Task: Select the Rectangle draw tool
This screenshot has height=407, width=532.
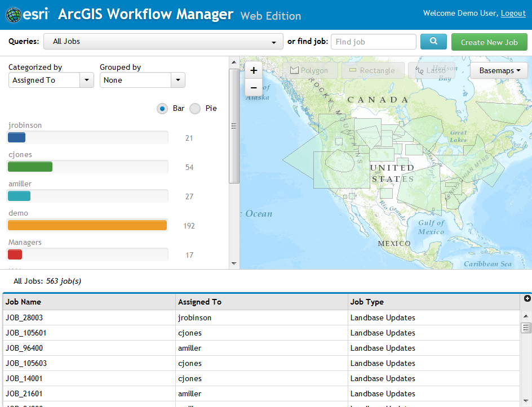Action: [x=373, y=70]
